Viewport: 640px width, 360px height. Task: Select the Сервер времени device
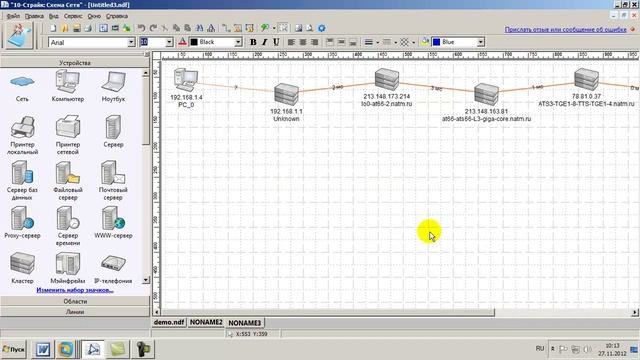coord(68,226)
